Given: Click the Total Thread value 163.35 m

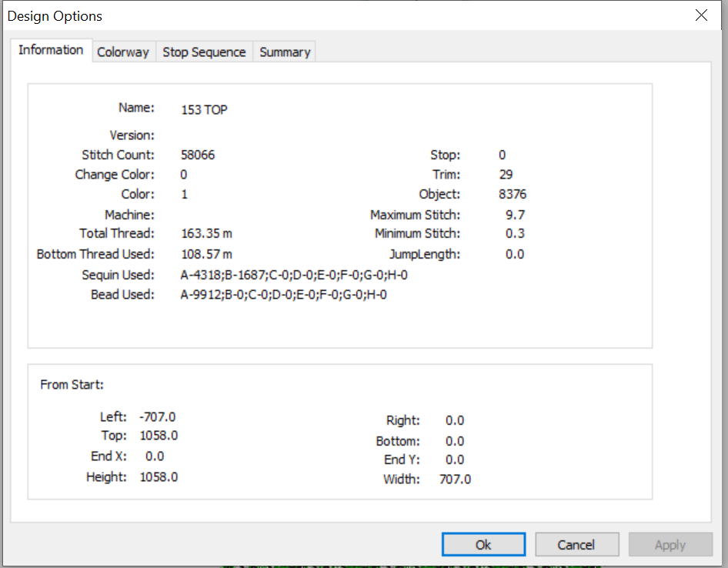Looking at the screenshot, I should pyautogui.click(x=206, y=233).
